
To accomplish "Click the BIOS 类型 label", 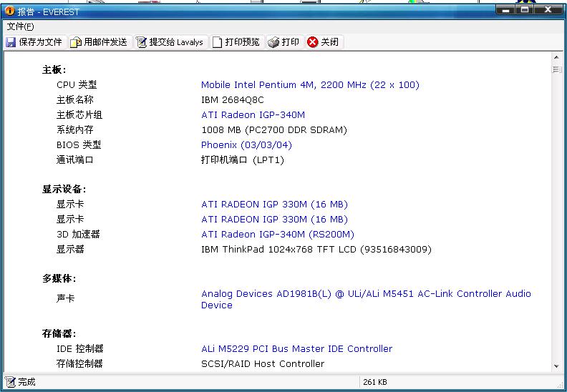I will pyautogui.click(x=79, y=145).
